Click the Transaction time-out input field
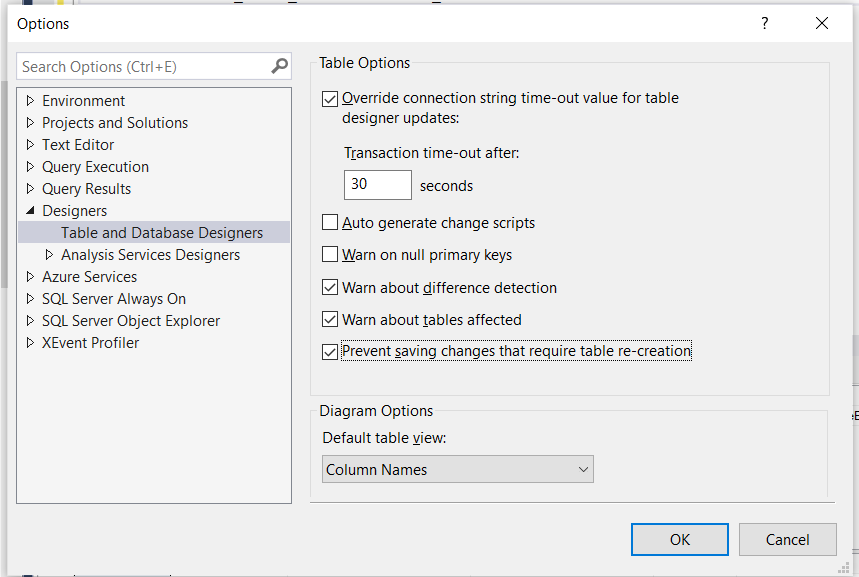The width and height of the screenshot is (859, 577). 377,184
